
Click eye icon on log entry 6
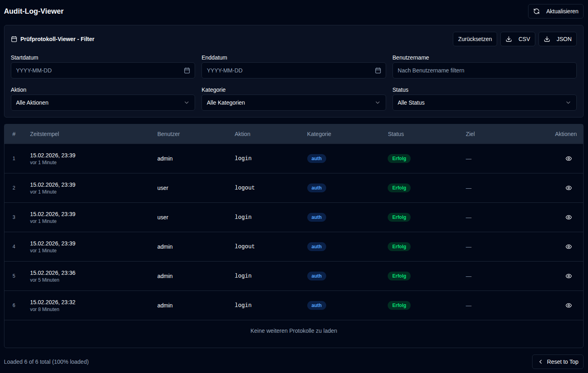click(x=568, y=305)
